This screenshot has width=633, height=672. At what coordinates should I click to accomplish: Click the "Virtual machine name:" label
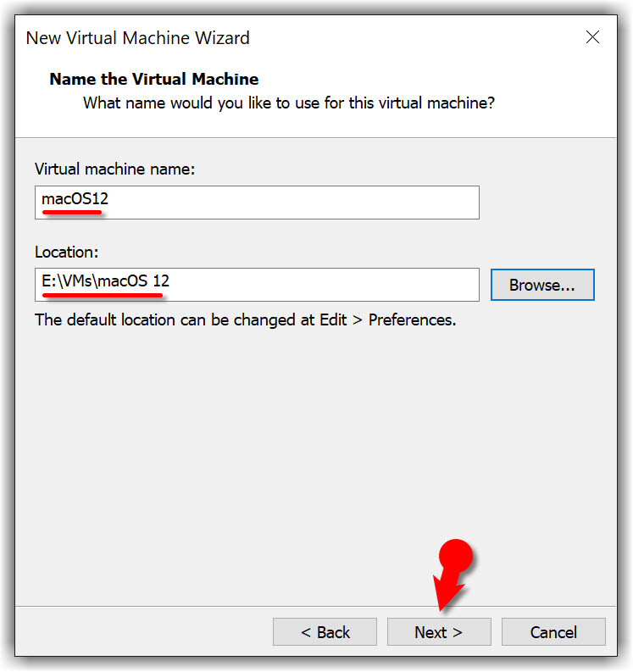(114, 169)
